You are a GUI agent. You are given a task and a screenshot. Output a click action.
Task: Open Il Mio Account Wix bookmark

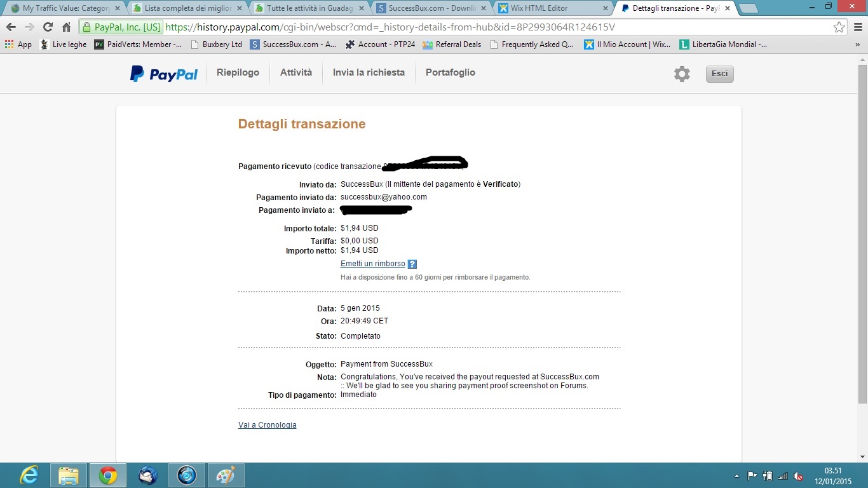(627, 44)
